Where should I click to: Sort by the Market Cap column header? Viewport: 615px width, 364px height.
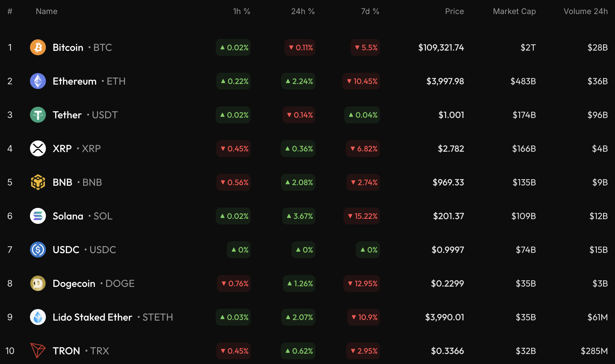pyautogui.click(x=514, y=12)
